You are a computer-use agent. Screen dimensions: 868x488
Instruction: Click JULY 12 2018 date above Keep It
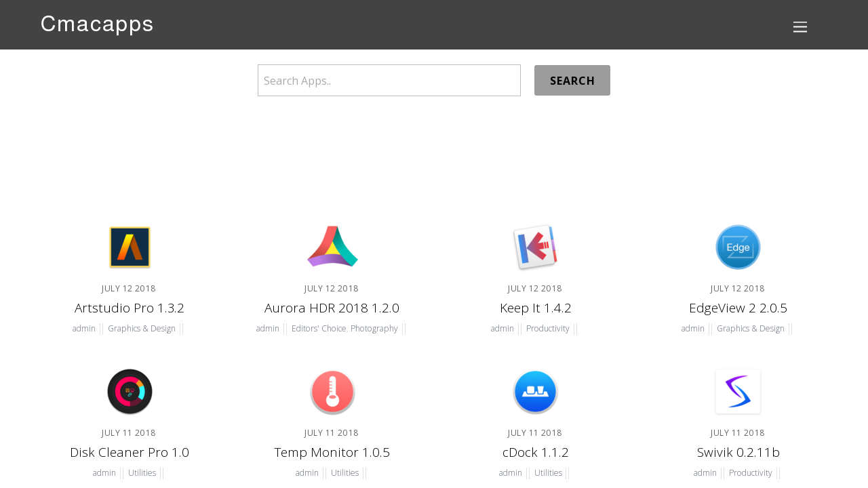[x=535, y=288]
